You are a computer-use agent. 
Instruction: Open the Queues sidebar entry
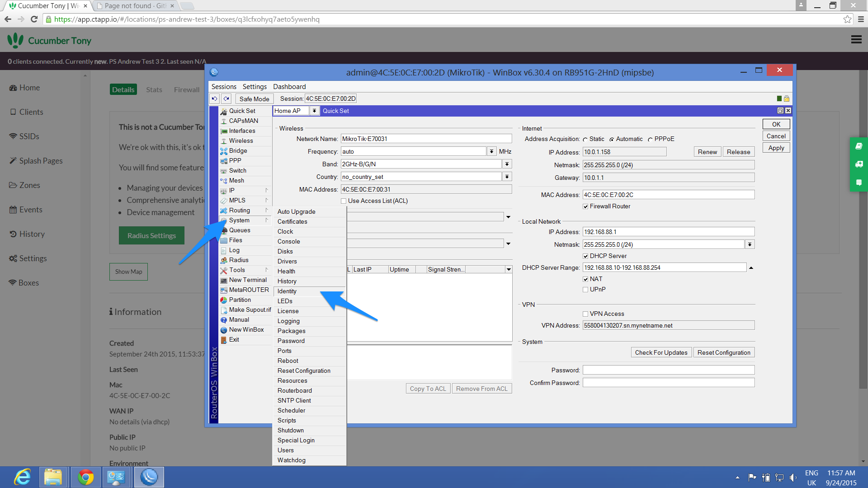click(240, 230)
